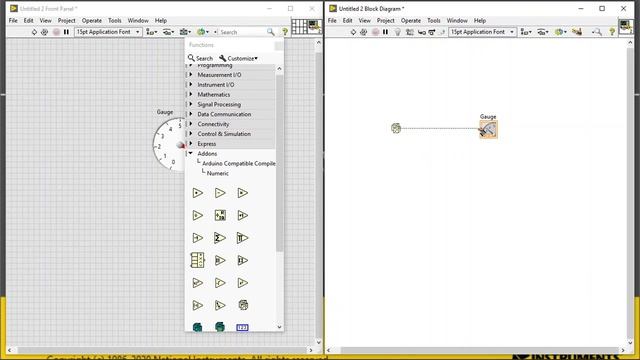Open View menu in Block Diagram window
The width and height of the screenshot is (640, 360).
tap(364, 20)
